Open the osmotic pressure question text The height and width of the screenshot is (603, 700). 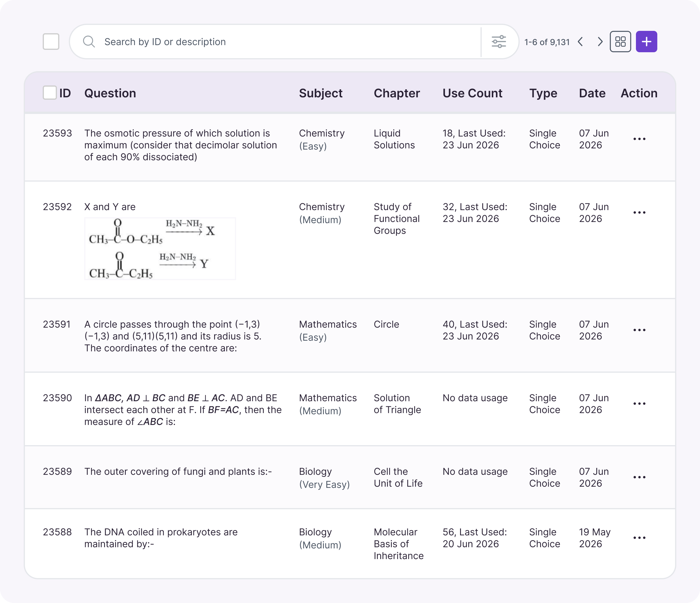pos(181,145)
